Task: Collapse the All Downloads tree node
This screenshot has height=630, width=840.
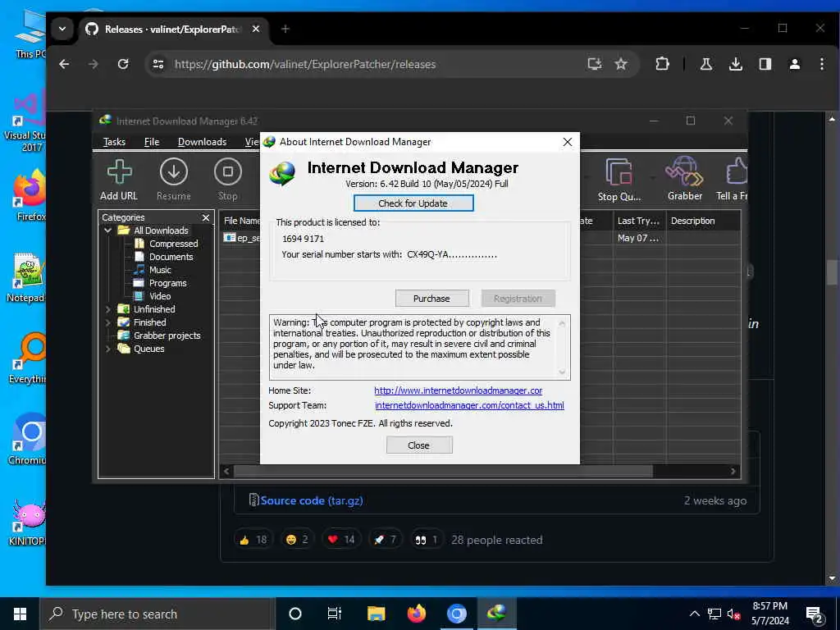Action: tap(107, 231)
